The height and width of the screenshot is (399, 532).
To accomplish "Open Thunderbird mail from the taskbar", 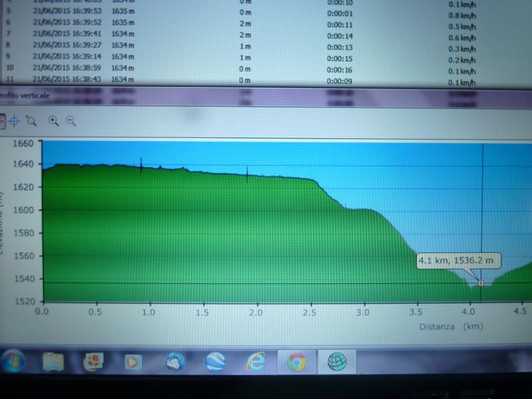I will [175, 362].
